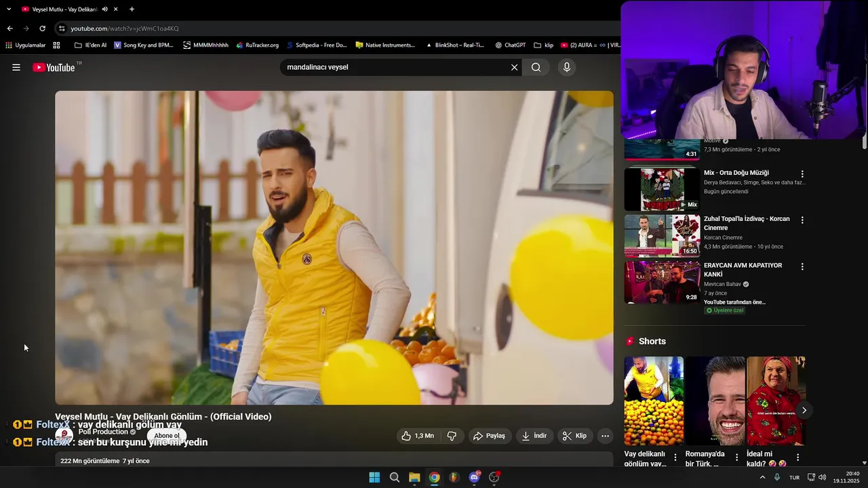This screenshot has height=488, width=868.
Task: Open File Explorer from taskbar
Action: 414,477
